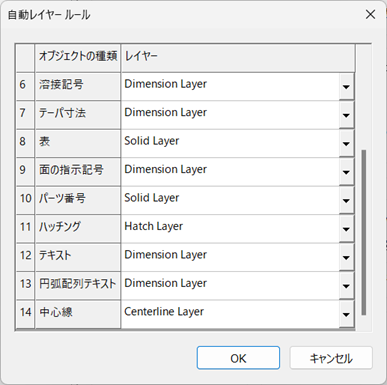Select row number 6 header
The width and height of the screenshot is (387, 385).
pyautogui.click(x=25, y=87)
